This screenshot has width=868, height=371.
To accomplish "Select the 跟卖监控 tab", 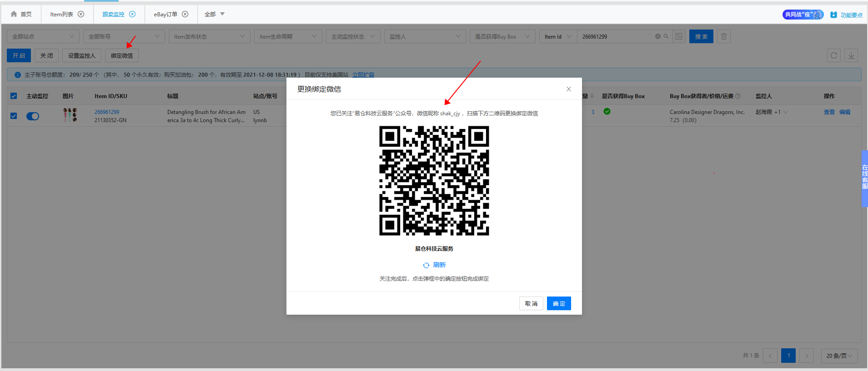I will pyautogui.click(x=113, y=14).
